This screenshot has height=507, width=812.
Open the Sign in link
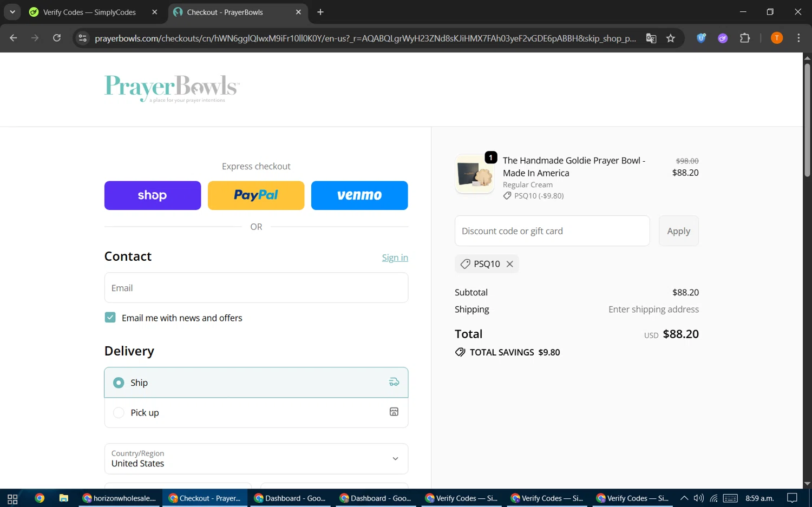click(395, 258)
